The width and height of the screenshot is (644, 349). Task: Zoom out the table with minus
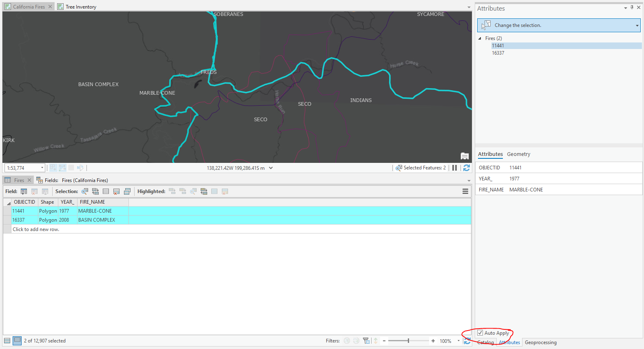coord(384,341)
